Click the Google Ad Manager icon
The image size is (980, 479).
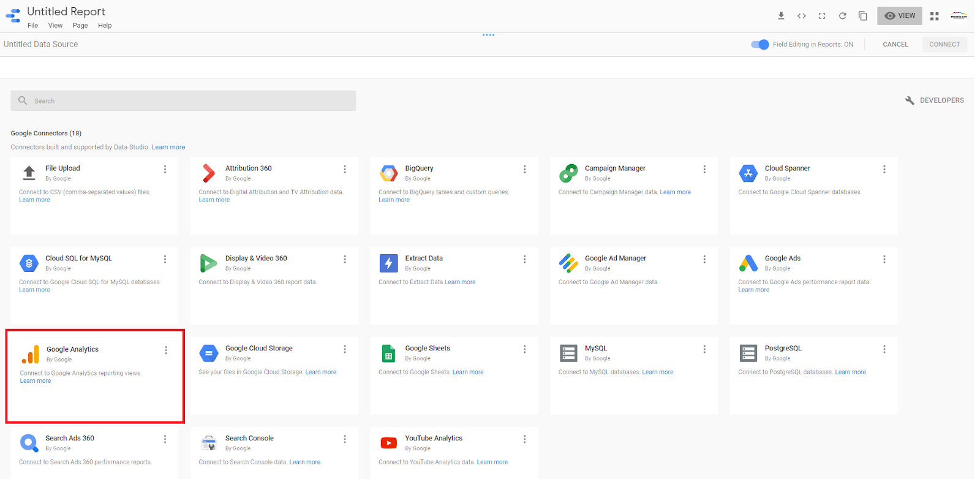[x=568, y=263]
